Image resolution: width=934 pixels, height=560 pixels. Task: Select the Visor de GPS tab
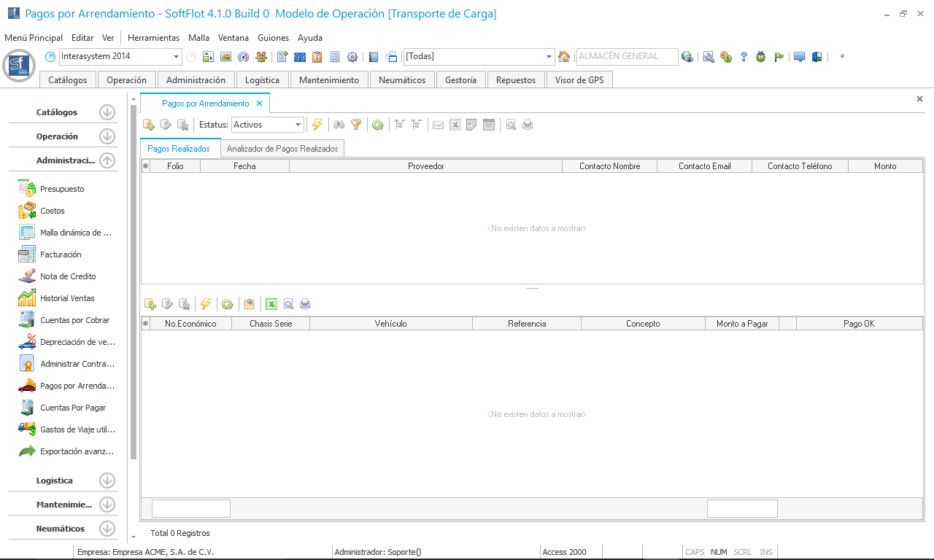(x=579, y=80)
